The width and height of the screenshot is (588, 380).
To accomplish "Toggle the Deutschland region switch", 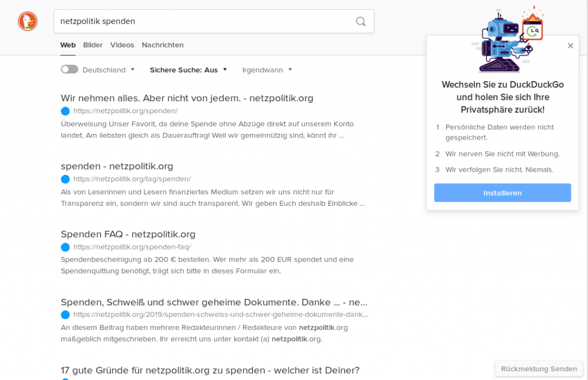I will tap(69, 70).
